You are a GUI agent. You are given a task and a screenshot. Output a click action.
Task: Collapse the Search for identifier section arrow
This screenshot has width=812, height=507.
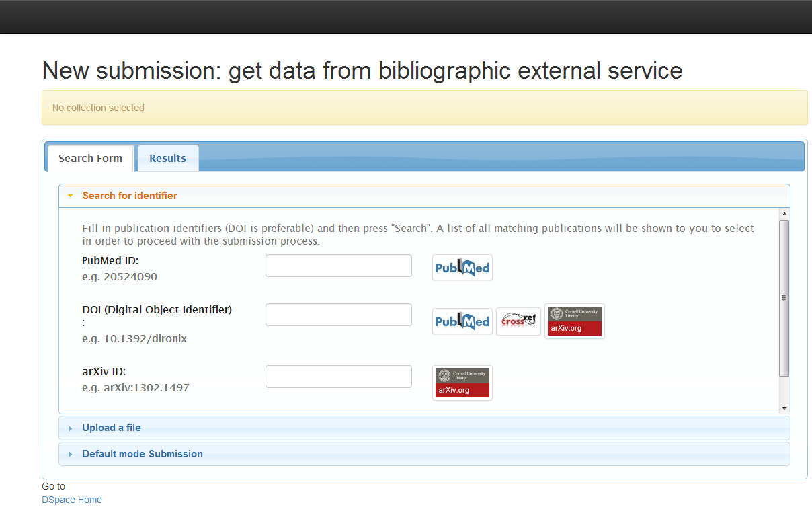(x=70, y=196)
